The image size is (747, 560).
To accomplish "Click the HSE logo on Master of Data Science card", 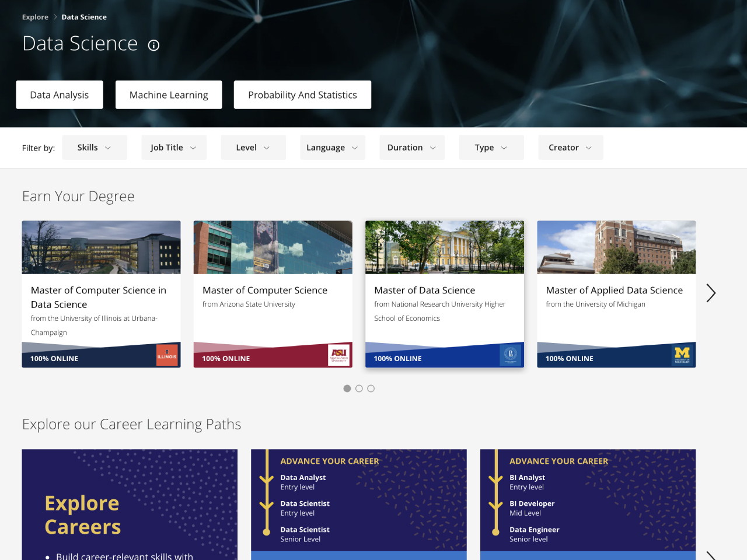I will [x=511, y=355].
